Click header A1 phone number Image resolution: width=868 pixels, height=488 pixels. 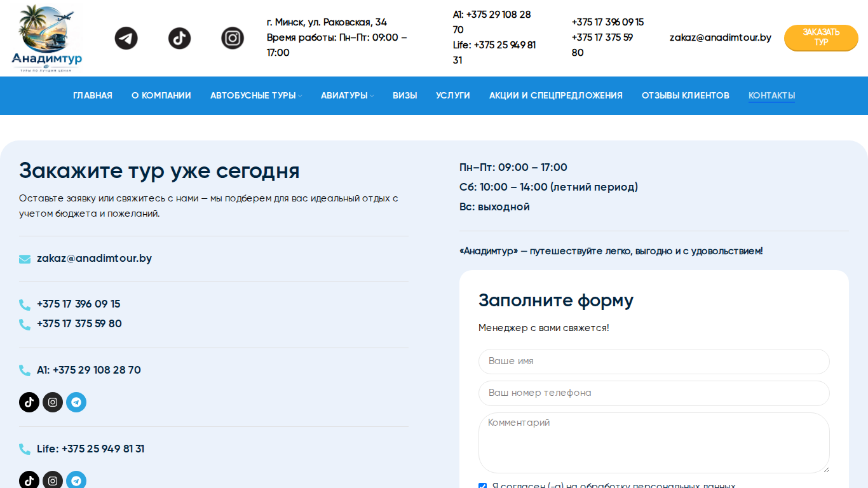click(x=492, y=22)
